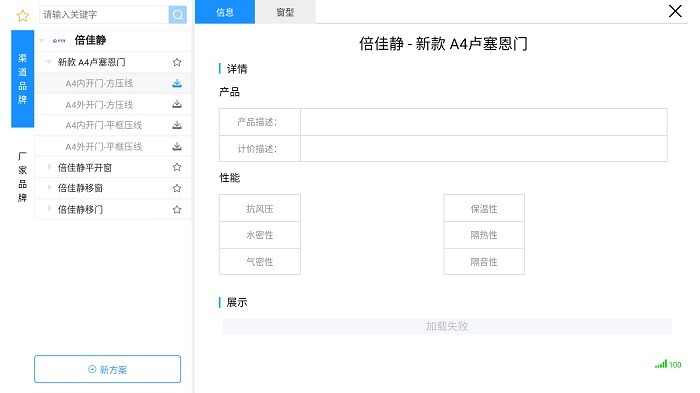
Task: Click the 产品描述 label
Action: pos(257,122)
